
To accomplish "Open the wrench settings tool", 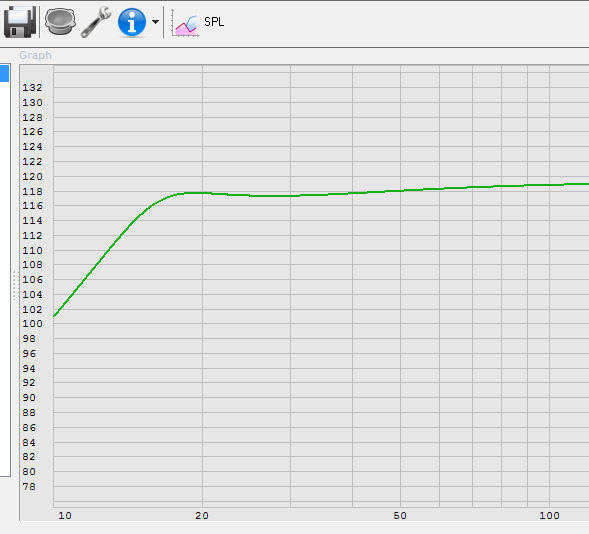I will (x=96, y=22).
